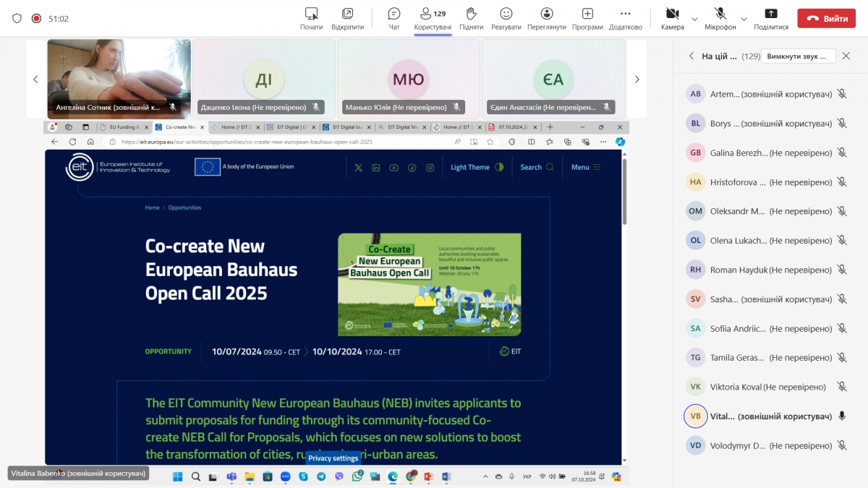Select Ангеліна Сотник video tile
868x488 pixels.
click(x=119, y=79)
